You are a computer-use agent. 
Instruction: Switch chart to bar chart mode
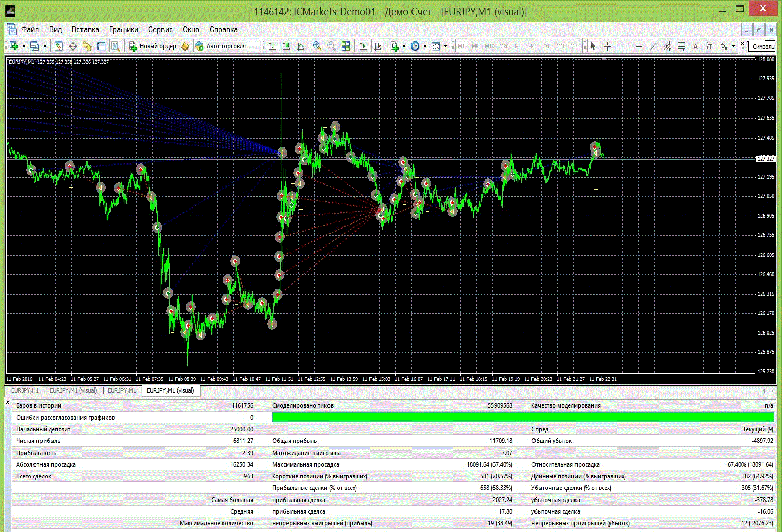pyautogui.click(x=272, y=46)
